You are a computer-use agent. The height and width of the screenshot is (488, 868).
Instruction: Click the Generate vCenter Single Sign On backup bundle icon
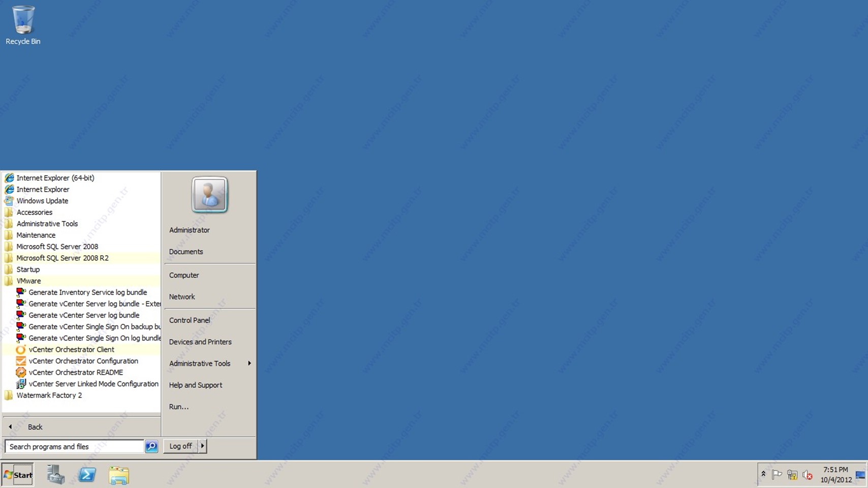coord(21,326)
